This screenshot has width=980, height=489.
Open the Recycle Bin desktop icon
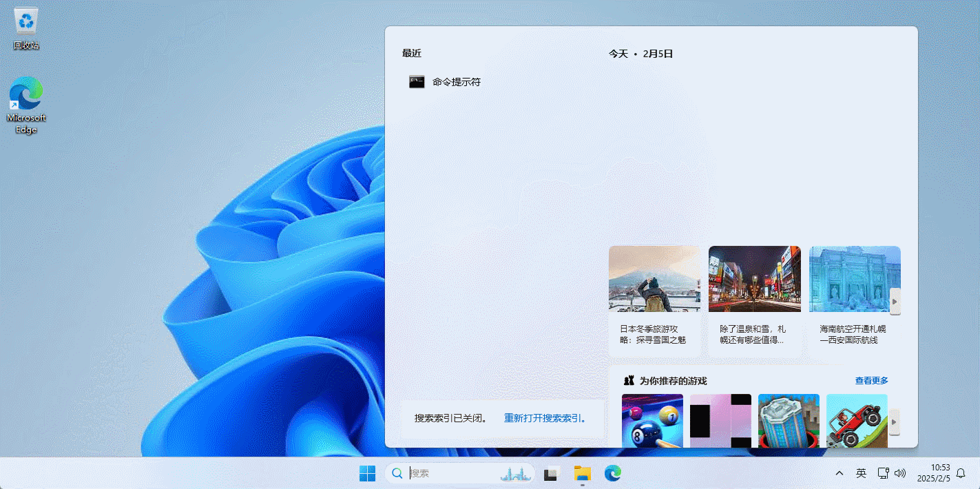coord(26,28)
